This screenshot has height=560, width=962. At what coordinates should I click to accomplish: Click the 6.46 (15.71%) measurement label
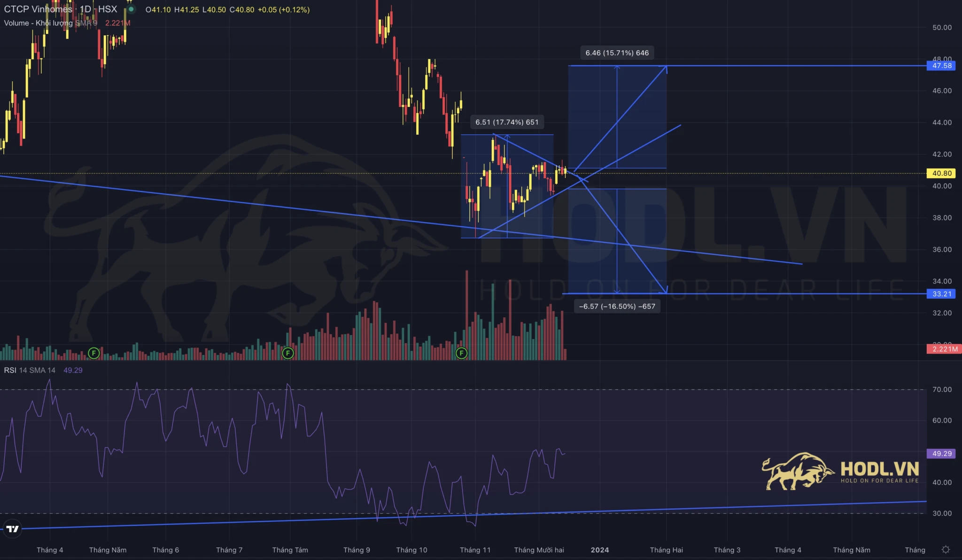pyautogui.click(x=617, y=53)
